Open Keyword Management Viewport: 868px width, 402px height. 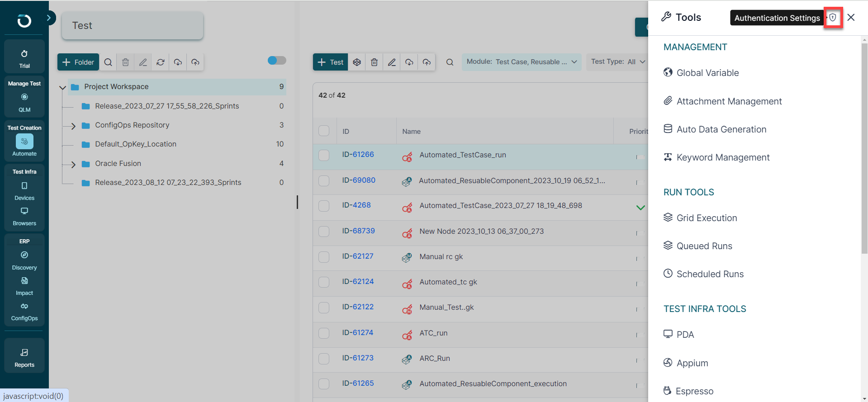click(716, 157)
